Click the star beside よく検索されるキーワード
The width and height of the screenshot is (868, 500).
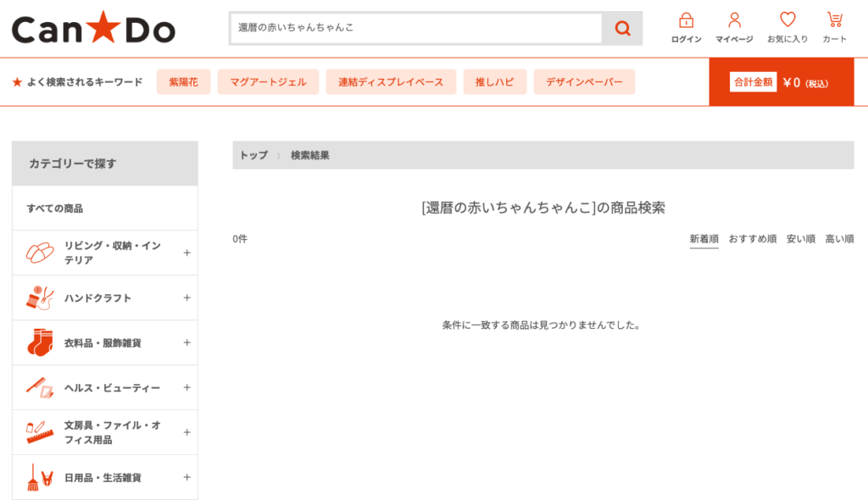(x=17, y=82)
